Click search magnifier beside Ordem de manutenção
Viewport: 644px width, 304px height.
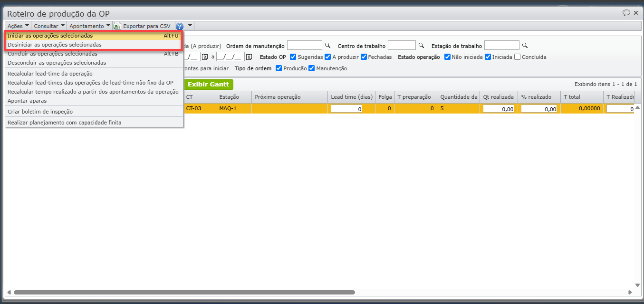click(327, 46)
